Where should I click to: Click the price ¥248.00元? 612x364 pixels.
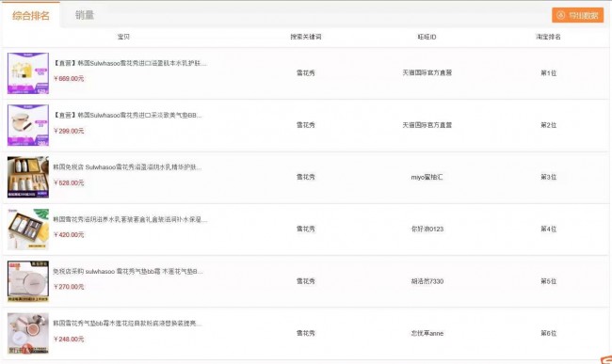(69, 339)
